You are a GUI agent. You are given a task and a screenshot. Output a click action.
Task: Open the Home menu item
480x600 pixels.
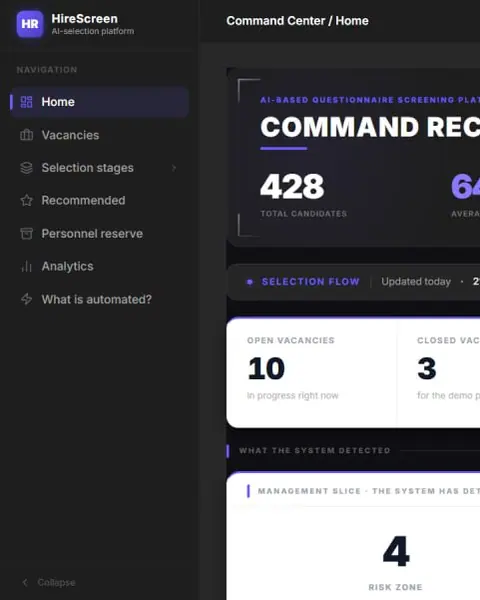pyautogui.click(x=100, y=102)
